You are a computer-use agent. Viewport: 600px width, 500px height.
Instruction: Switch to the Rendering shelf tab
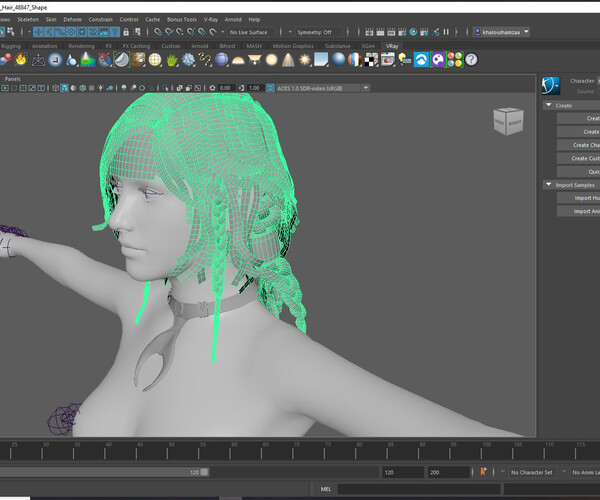(81, 46)
